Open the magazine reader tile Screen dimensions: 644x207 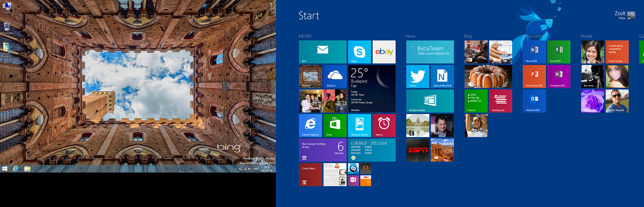pyautogui.click(x=335, y=174)
